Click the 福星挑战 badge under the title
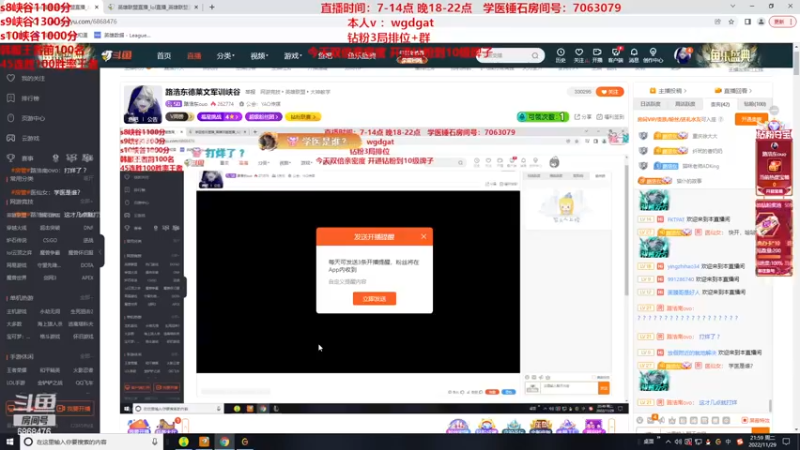Screen dimensions: 800x450 click(219, 117)
